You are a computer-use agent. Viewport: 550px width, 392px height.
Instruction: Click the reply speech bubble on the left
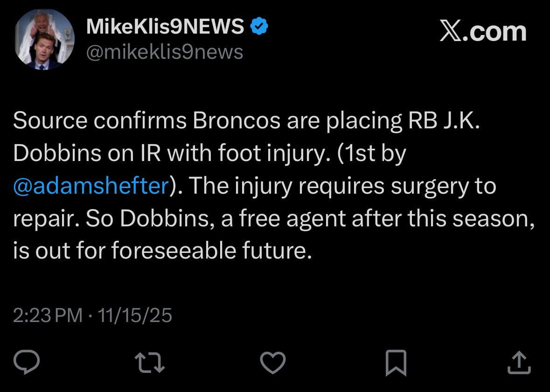pyautogui.click(x=28, y=362)
